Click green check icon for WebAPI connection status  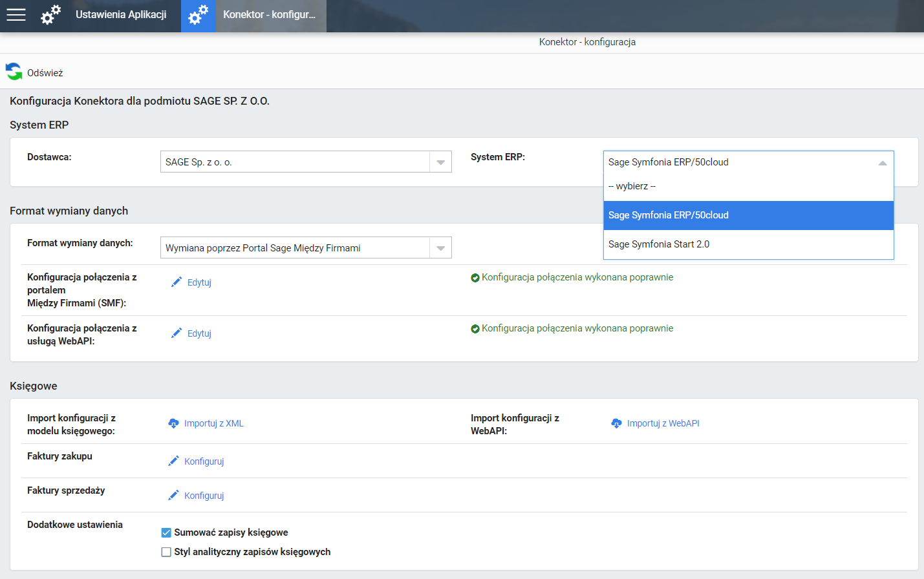click(475, 329)
